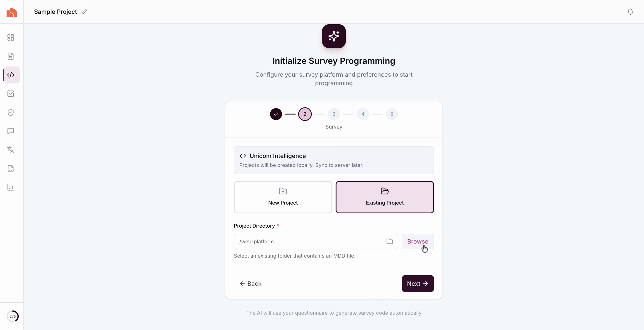Screen dimensions: 644x330
Task: Go to completed step one checkmark
Action: coord(276,114)
